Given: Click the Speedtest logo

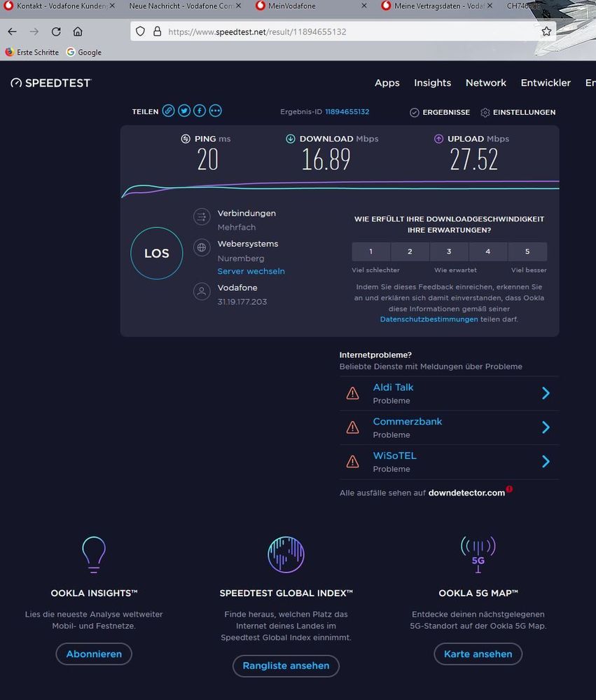Looking at the screenshot, I should 51,83.
